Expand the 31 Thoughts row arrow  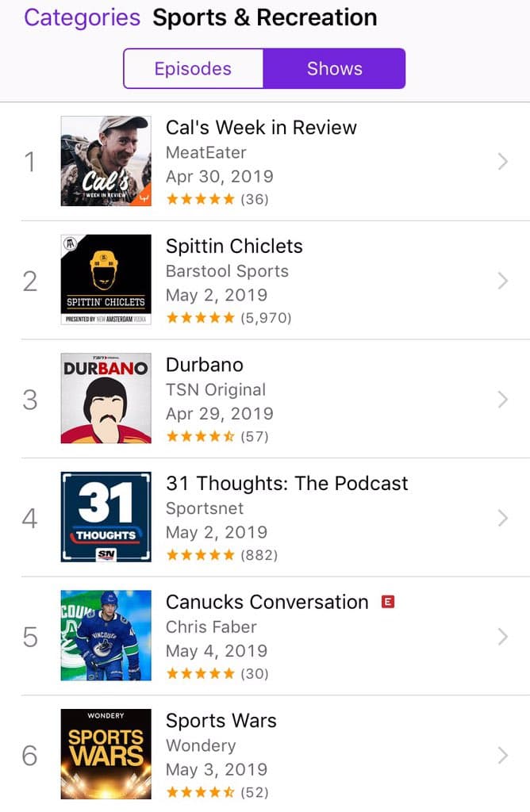(502, 518)
